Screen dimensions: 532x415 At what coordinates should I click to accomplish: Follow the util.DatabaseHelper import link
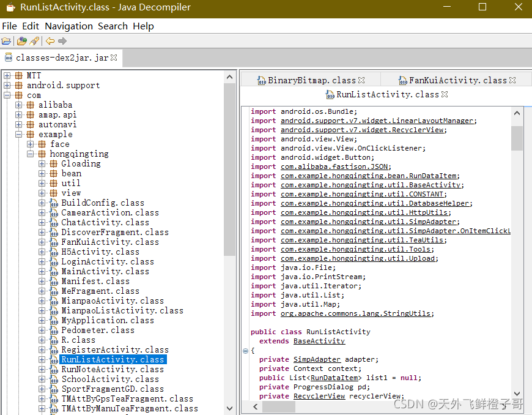point(375,203)
